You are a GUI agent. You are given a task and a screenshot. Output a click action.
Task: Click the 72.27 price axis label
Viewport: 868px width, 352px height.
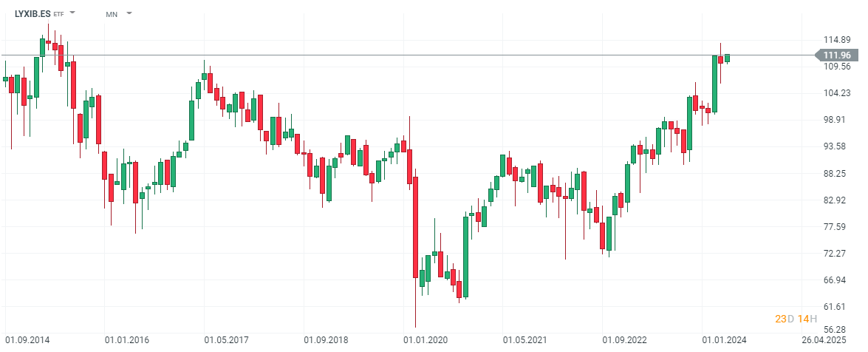click(x=837, y=254)
